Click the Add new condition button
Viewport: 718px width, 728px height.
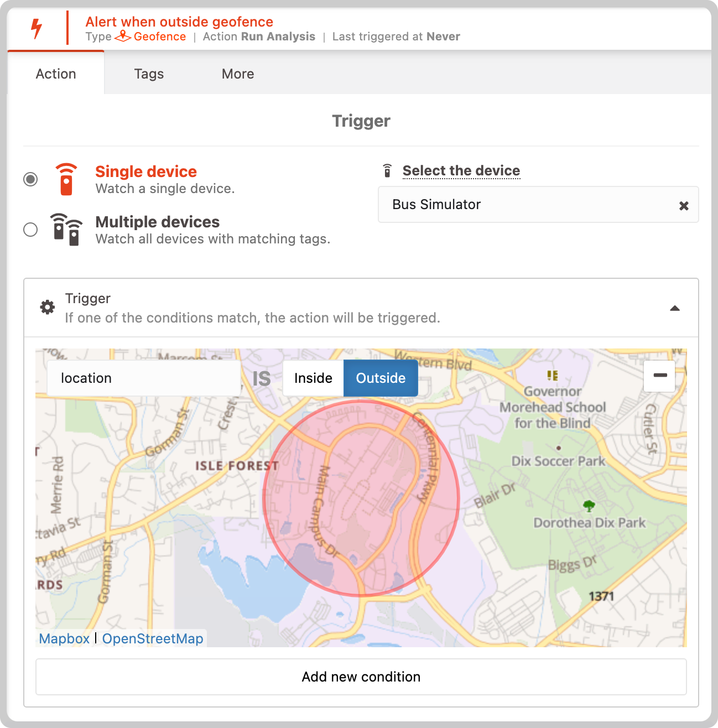pos(361,677)
